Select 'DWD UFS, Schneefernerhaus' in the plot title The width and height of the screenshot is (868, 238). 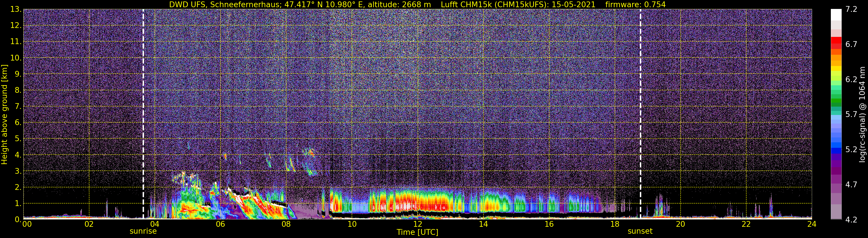click(x=224, y=5)
